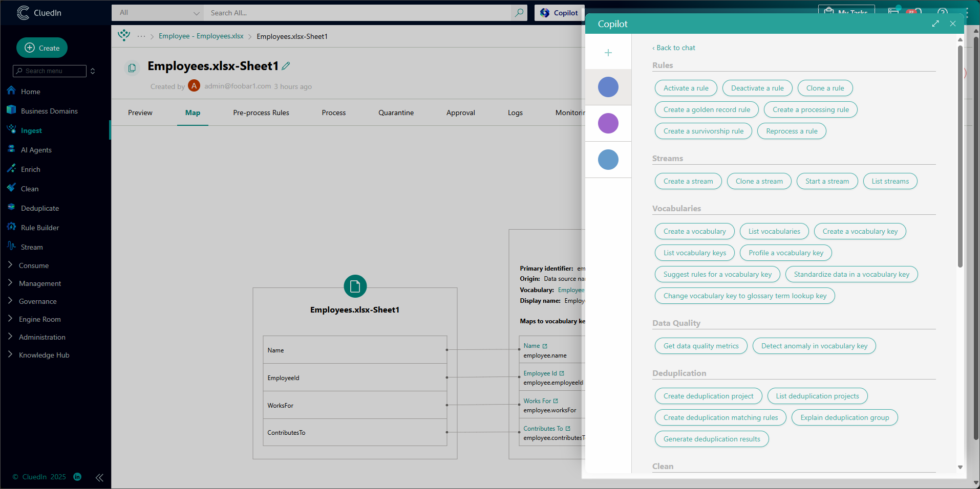Screen dimensions: 980x489
Task: Expand the Copilot panel to full size
Action: click(935, 24)
